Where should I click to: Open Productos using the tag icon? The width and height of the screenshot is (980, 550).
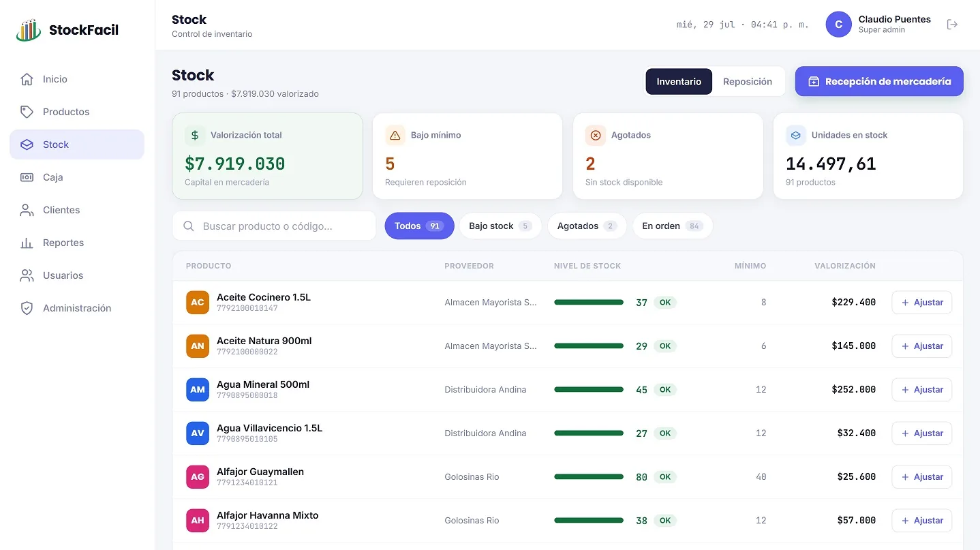point(27,112)
